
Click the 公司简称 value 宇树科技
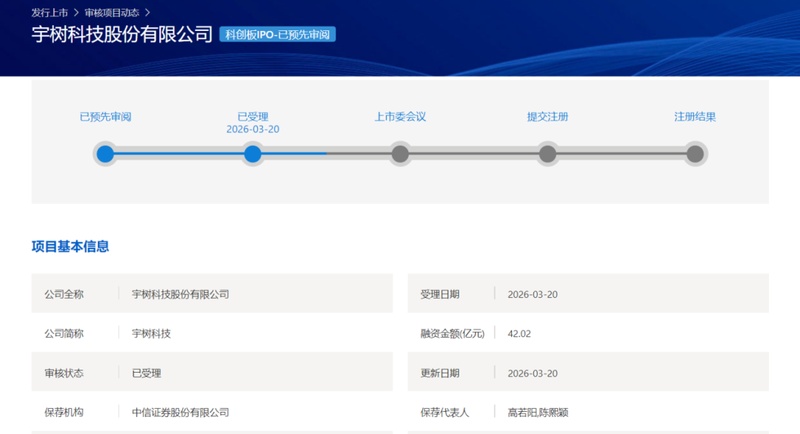151,334
